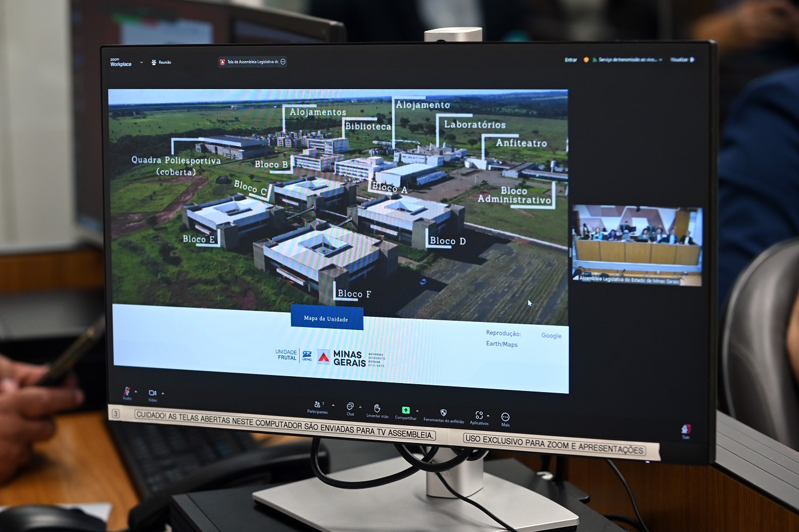Click the Assembleia Legislativa participant video thumbnail
The height and width of the screenshot is (532, 799).
(637, 246)
